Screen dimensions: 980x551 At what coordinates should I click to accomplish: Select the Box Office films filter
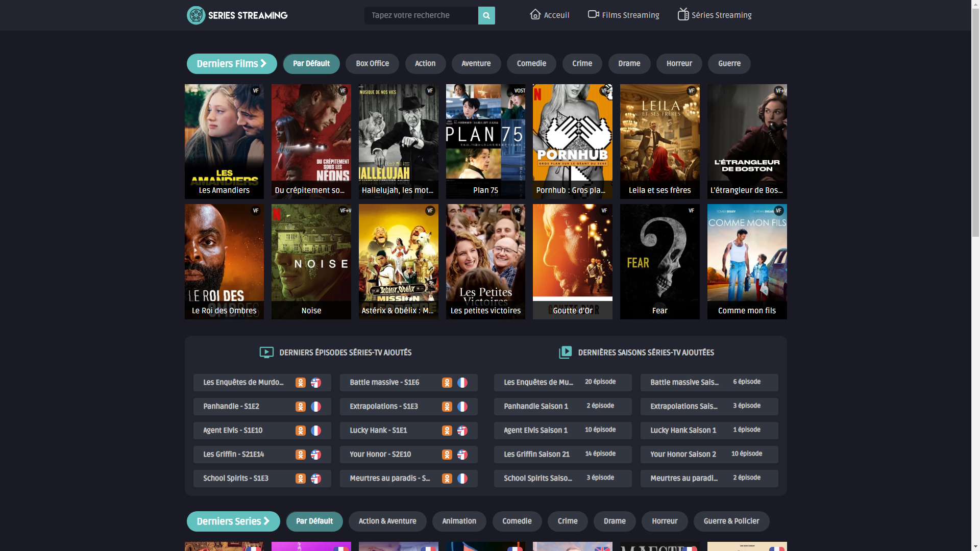372,64
